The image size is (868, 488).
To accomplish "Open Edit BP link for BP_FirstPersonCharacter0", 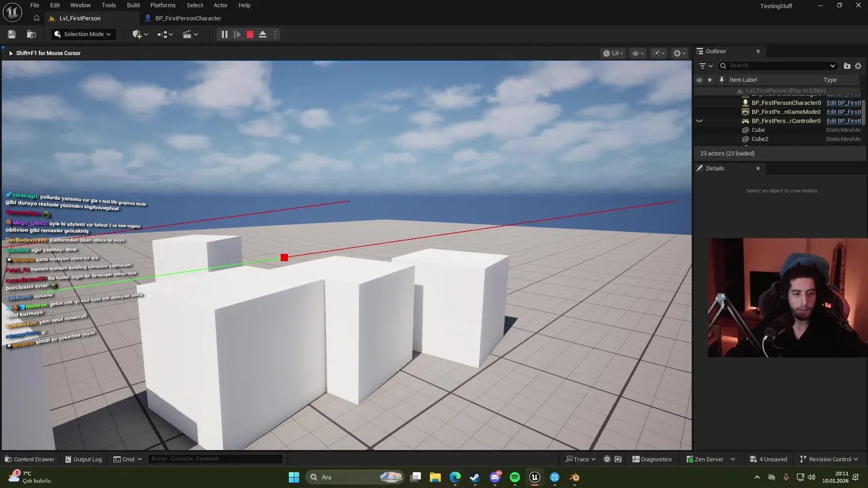I will [844, 103].
